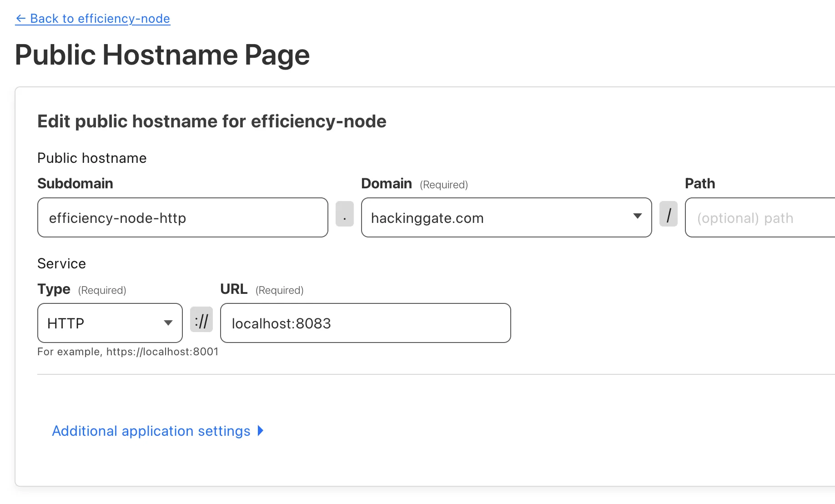Screen dimensions: 835x504
Task: Click the Public Hostname Page heading
Action: coord(162,55)
